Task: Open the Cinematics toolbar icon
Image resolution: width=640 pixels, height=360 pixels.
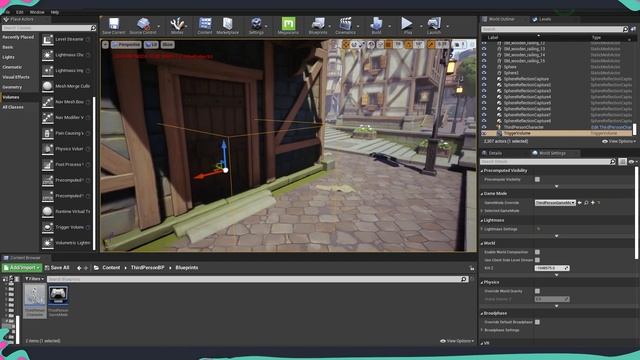Action: click(345, 24)
